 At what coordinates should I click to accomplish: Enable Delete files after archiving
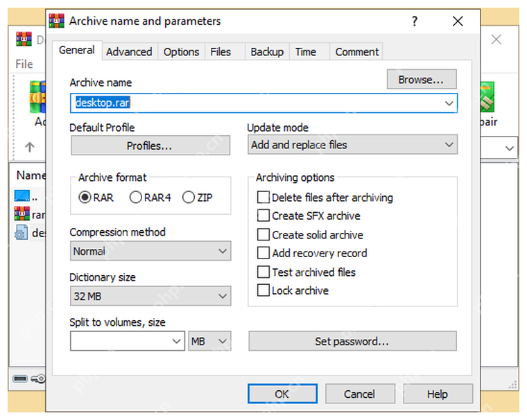point(263,198)
